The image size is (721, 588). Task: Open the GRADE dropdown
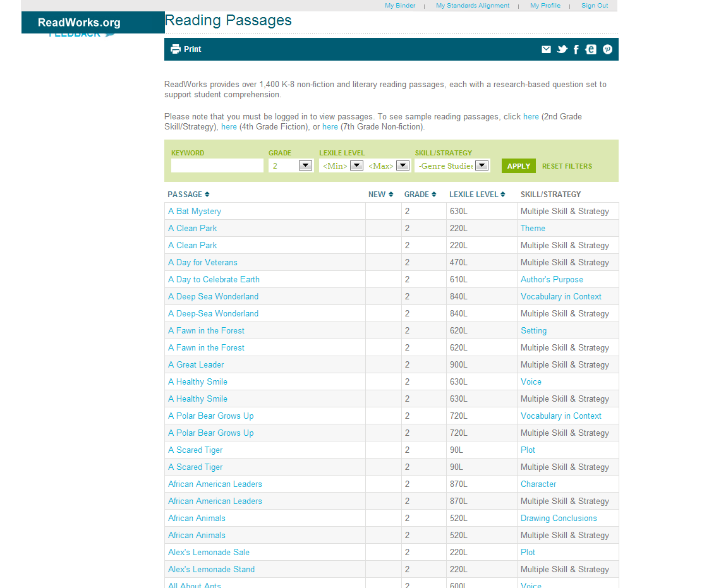pyautogui.click(x=305, y=165)
